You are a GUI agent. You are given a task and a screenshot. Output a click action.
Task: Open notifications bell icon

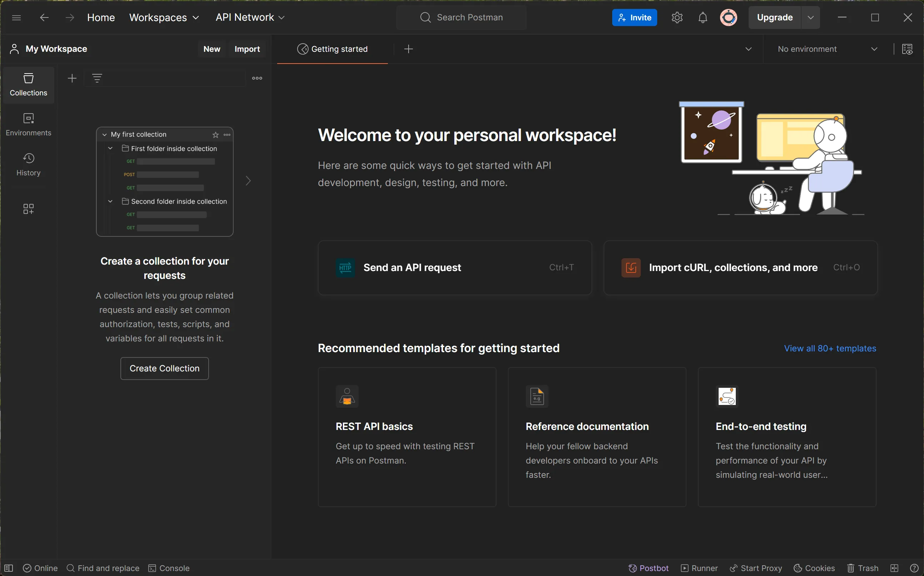click(703, 17)
